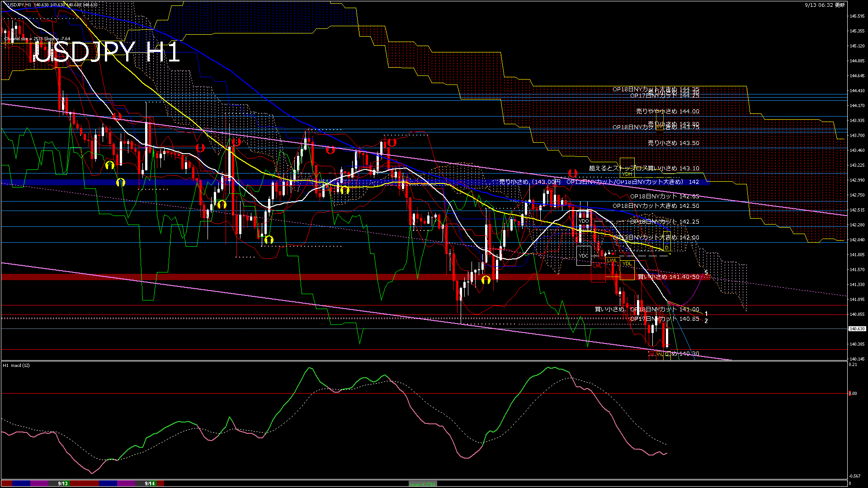Click the YDC marker box
The height and width of the screenshot is (488, 868).
(584, 256)
